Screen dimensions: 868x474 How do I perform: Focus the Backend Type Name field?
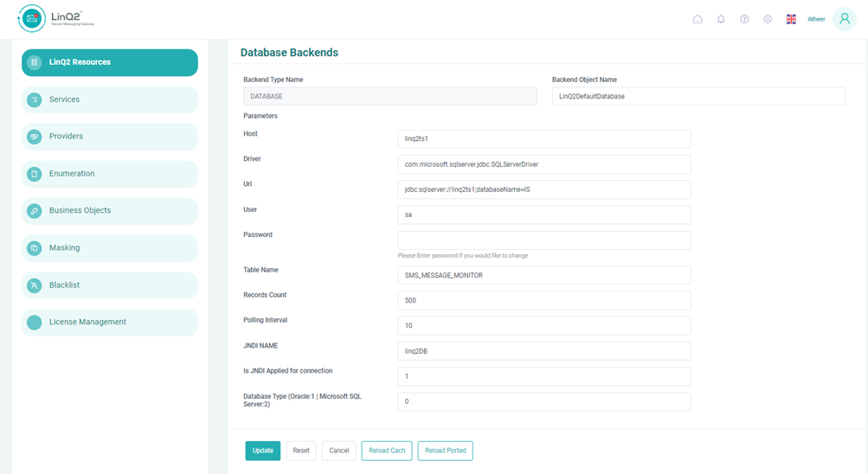click(x=390, y=96)
